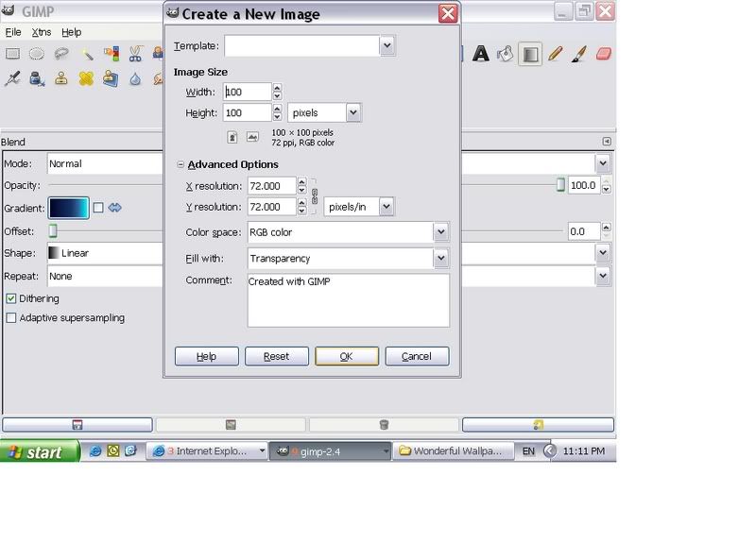
Task: Toggle the Dithering checkbox
Action: pyautogui.click(x=11, y=298)
